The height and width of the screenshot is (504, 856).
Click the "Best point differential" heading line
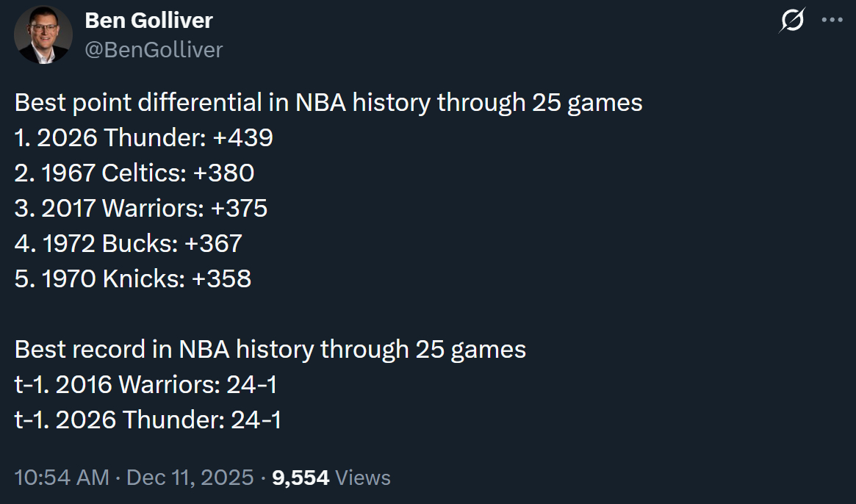pos(328,102)
